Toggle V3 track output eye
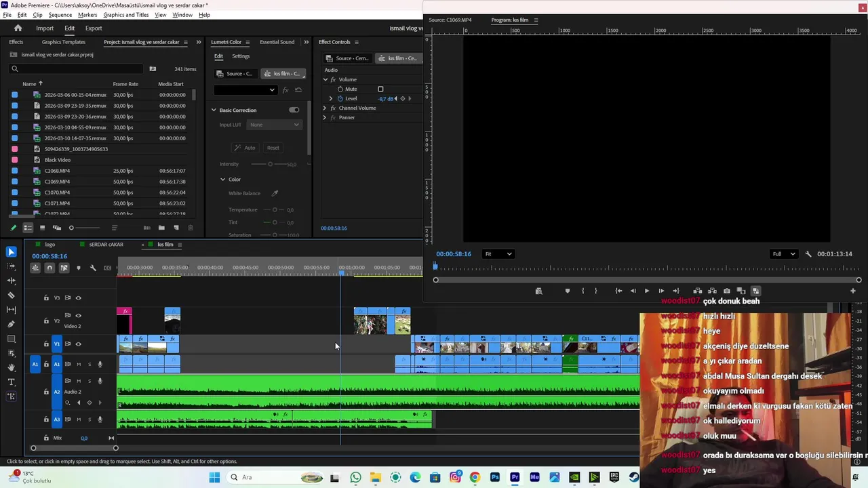This screenshot has height=488, width=868. pyautogui.click(x=78, y=298)
